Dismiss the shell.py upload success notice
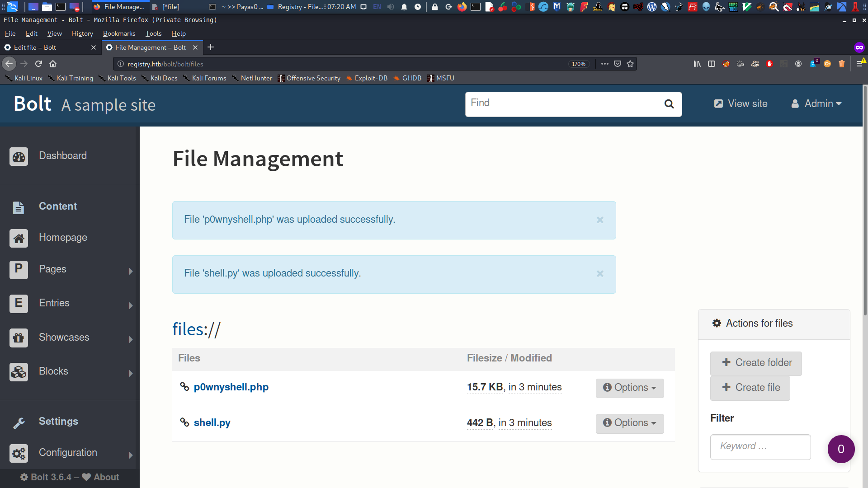Screen dimensions: 868x488 coord(600,273)
